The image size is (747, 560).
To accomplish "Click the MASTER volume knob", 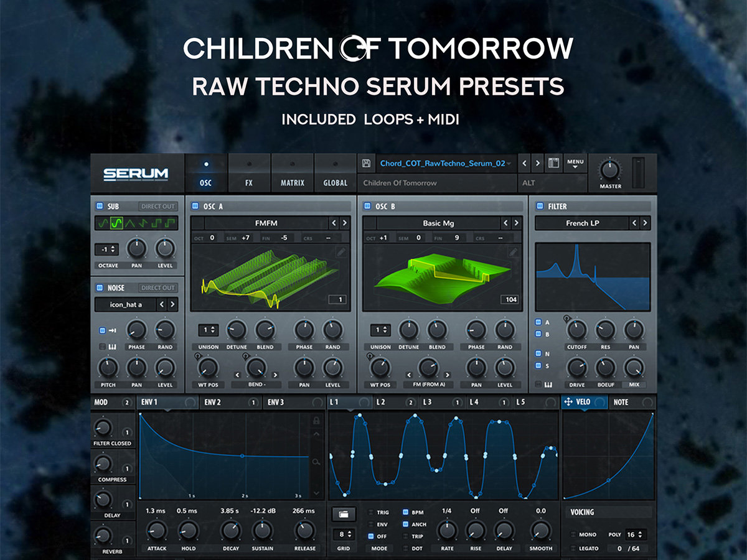I will 610,169.
